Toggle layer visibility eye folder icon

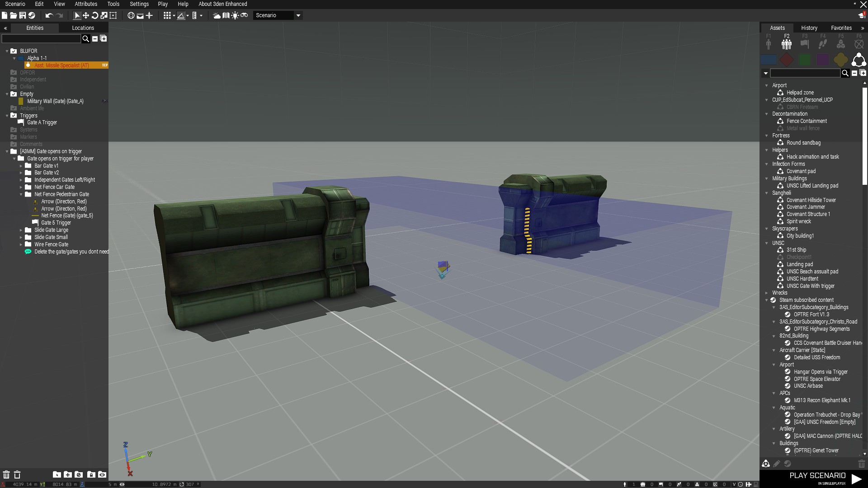tap(102, 474)
